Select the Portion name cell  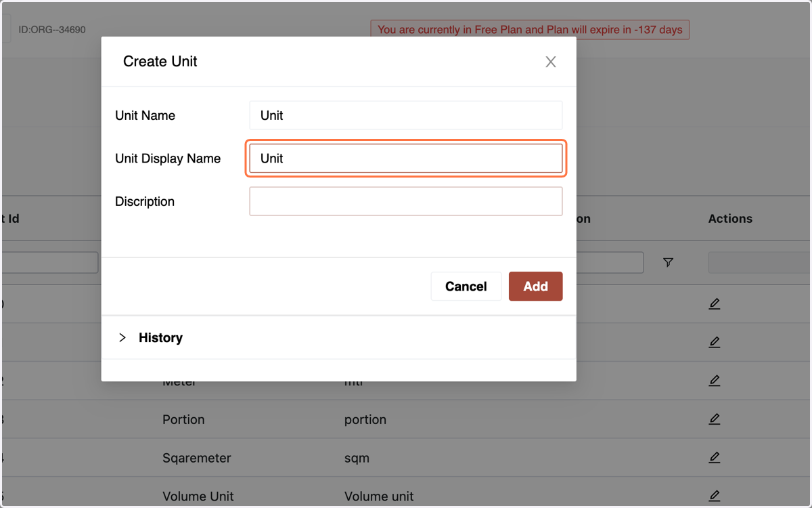point(183,419)
